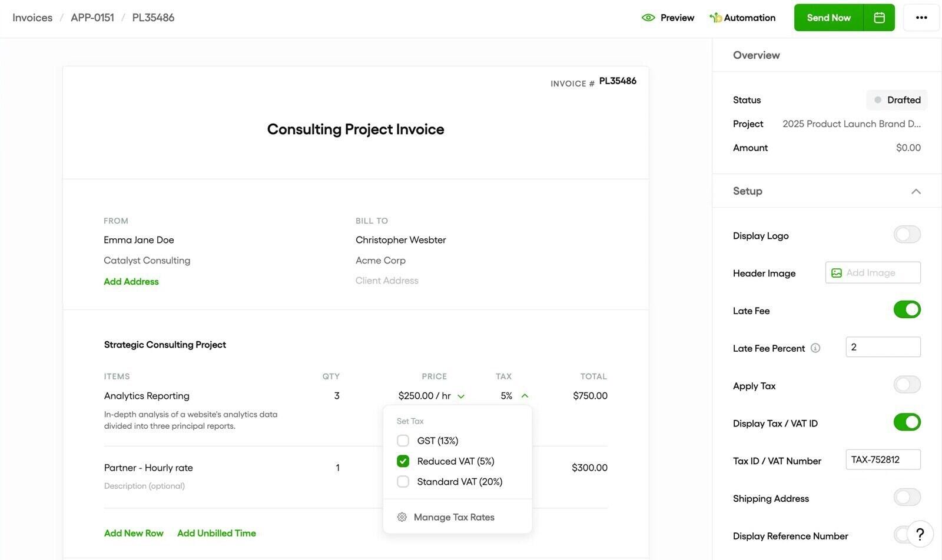
Task: Click the PL35486 breadcrumb
Action: 153,18
